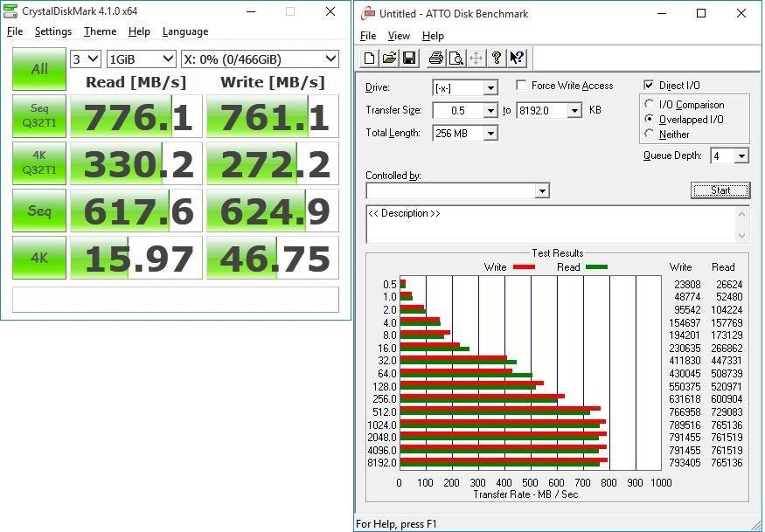This screenshot has height=532, width=765.
Task: Click the Seq write value 624.9
Action: point(272,211)
